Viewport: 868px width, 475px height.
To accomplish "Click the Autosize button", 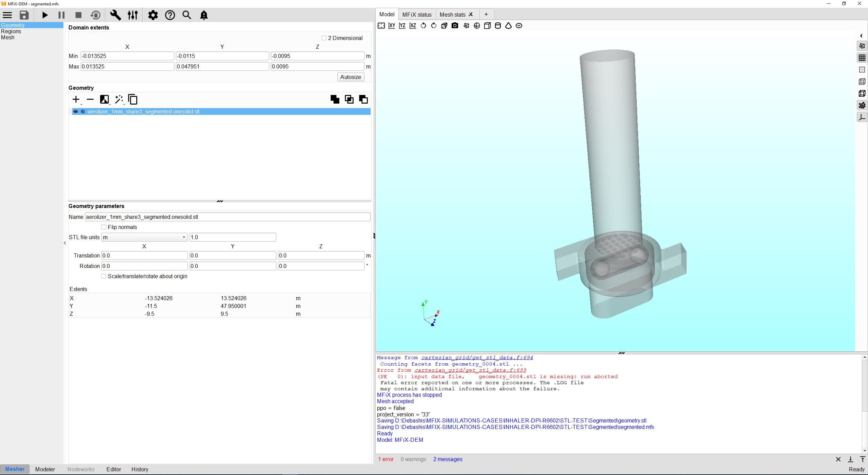I will (x=351, y=77).
